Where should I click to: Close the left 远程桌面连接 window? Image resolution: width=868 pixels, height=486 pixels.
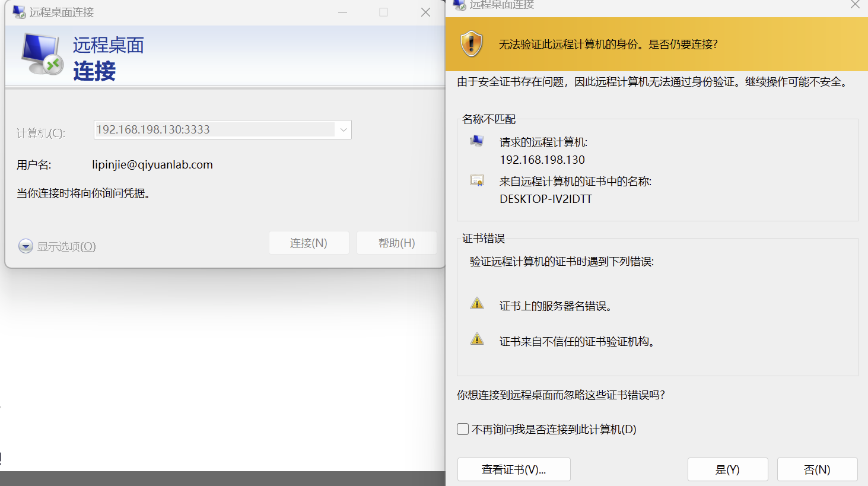click(x=425, y=12)
